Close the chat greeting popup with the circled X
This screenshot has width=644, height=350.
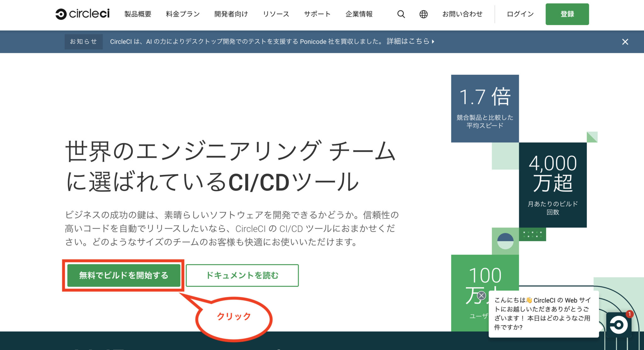(x=481, y=295)
